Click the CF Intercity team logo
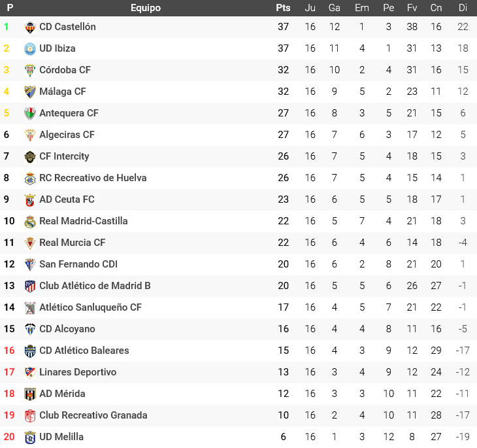This screenshot has width=477, height=448. click(29, 156)
